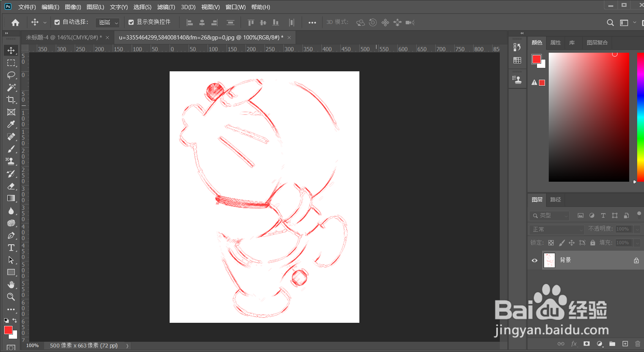Select the Crop tool
This screenshot has width=644, height=352.
(x=11, y=100)
